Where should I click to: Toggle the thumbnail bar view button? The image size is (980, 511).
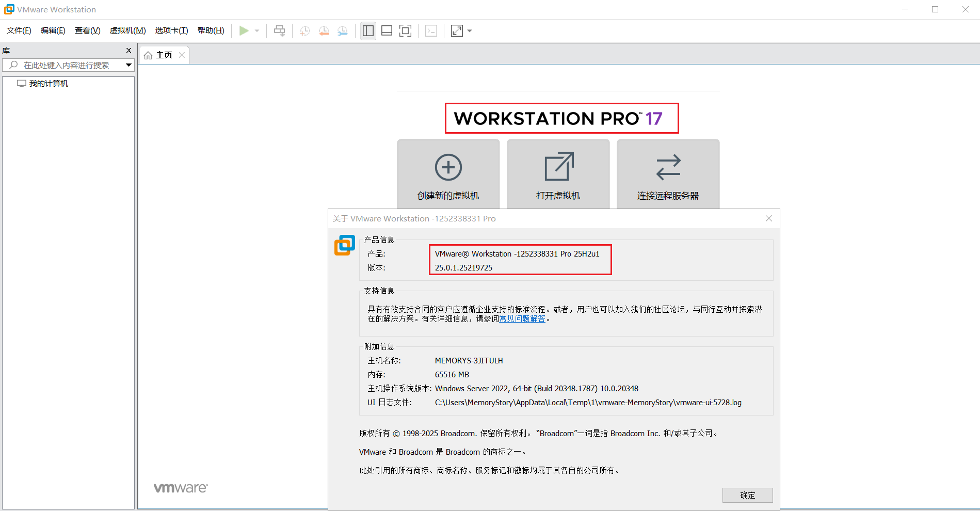click(387, 31)
